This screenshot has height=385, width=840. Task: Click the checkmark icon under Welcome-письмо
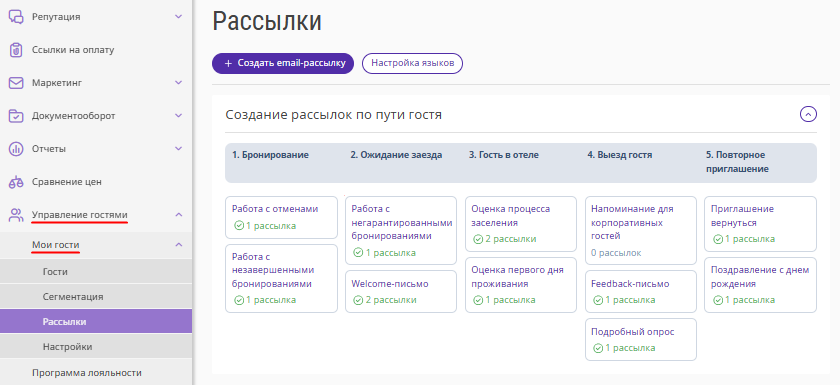(x=359, y=300)
